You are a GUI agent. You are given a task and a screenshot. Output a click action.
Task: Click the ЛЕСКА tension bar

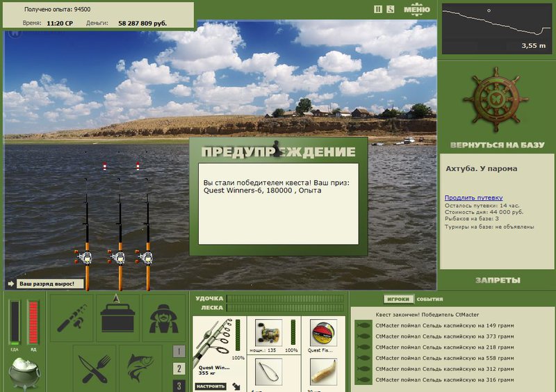click(285, 308)
